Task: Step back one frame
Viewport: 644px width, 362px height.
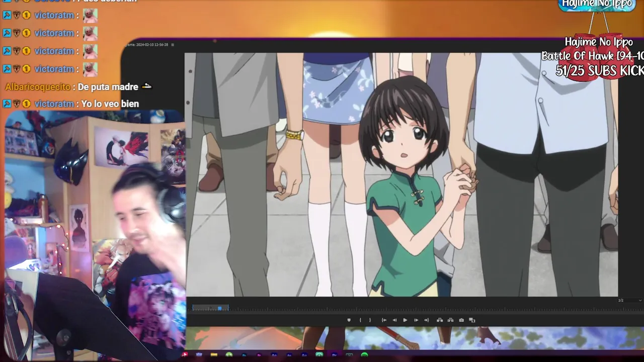Action: (x=394, y=320)
